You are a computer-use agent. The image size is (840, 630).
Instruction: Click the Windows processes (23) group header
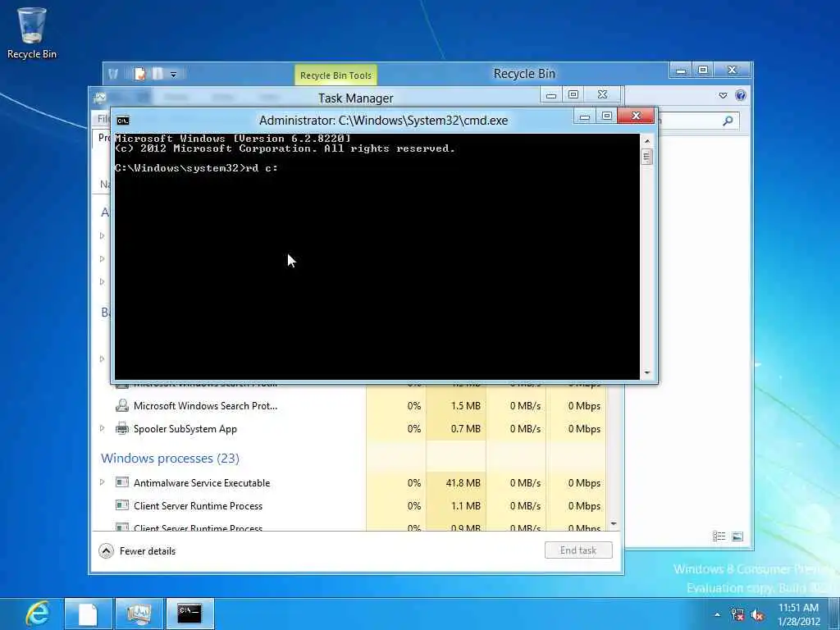(170, 458)
